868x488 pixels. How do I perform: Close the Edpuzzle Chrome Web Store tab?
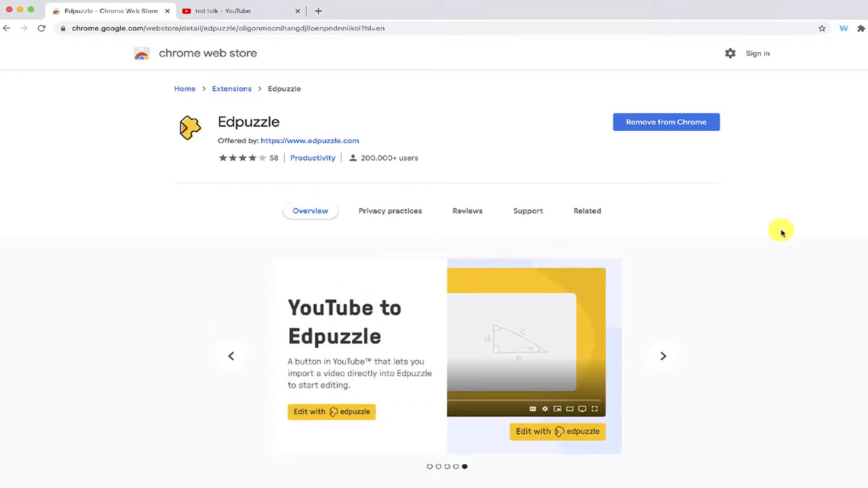[x=167, y=11]
